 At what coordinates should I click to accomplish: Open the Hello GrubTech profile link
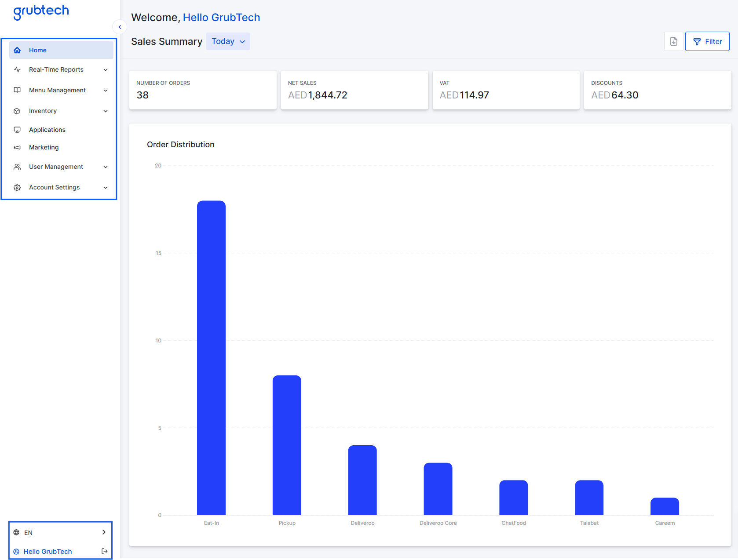pyautogui.click(x=47, y=551)
